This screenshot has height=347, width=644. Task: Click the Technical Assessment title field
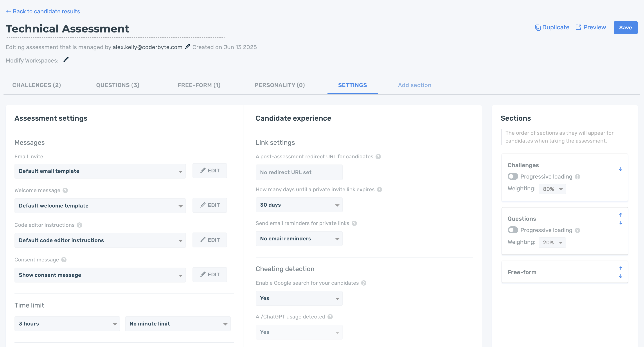(x=115, y=29)
